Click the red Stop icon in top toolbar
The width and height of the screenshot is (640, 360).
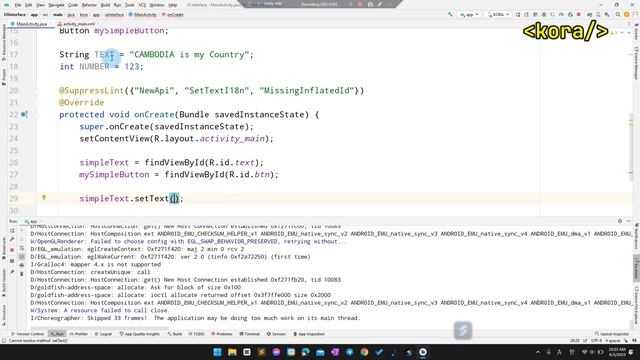pos(578,15)
